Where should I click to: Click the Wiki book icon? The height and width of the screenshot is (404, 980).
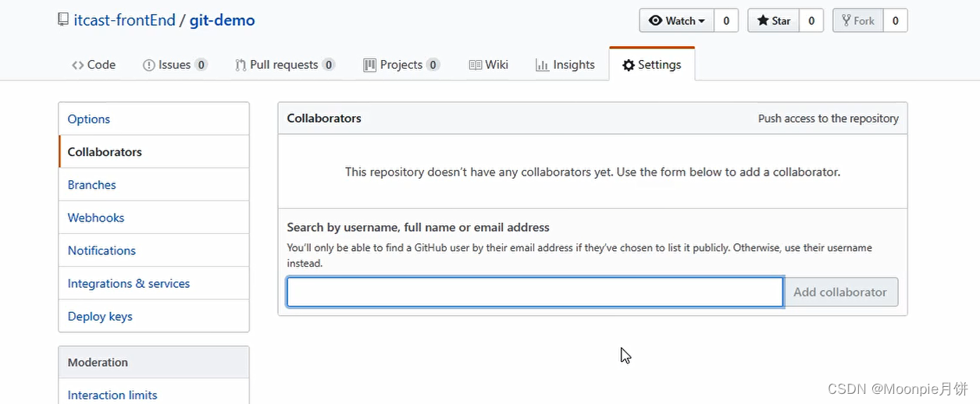pos(475,66)
